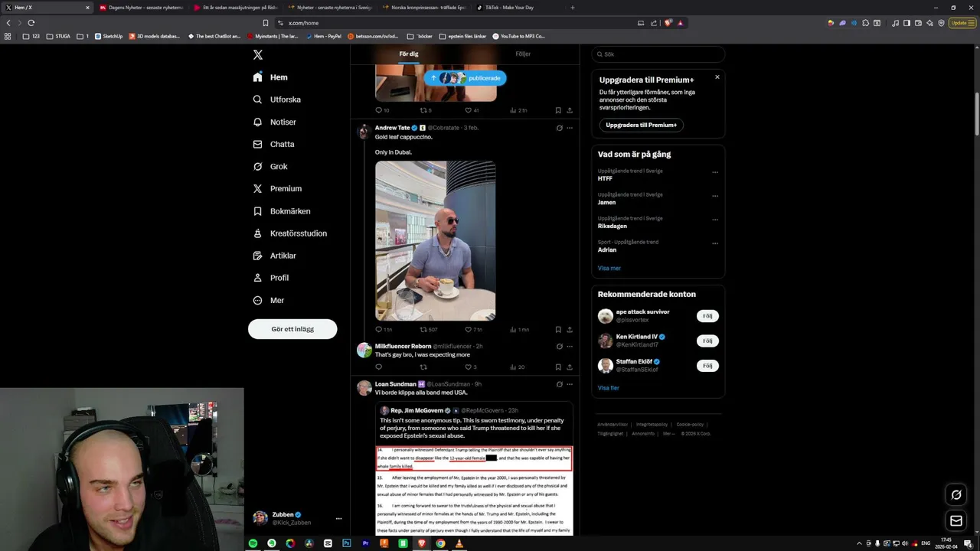Viewport: 980px width, 551px height.
Task: Repost Andrew Tate's post showing 507
Action: pos(428,329)
